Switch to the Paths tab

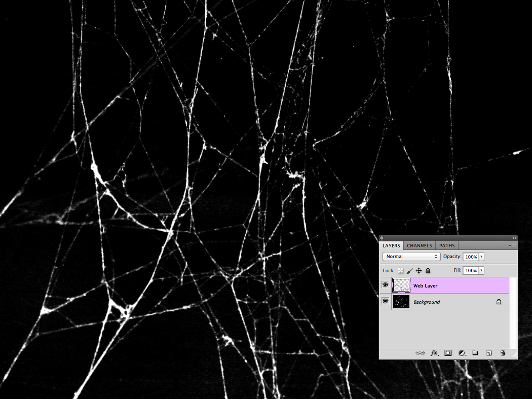(447, 245)
